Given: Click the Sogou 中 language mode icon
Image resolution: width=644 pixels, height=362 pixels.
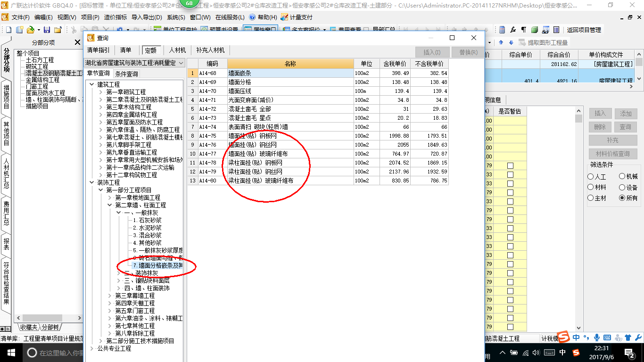Looking at the screenshot, I should pos(576,337).
